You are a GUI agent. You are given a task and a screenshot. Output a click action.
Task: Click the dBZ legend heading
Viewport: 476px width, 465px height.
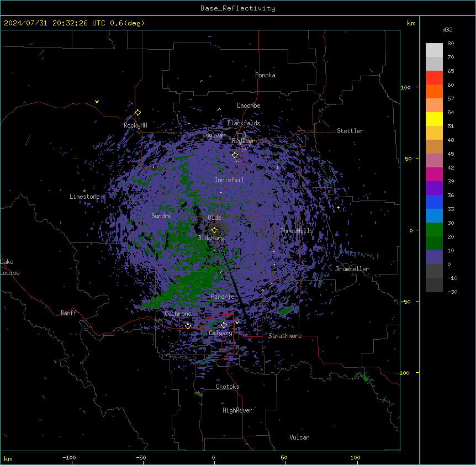[447, 29]
